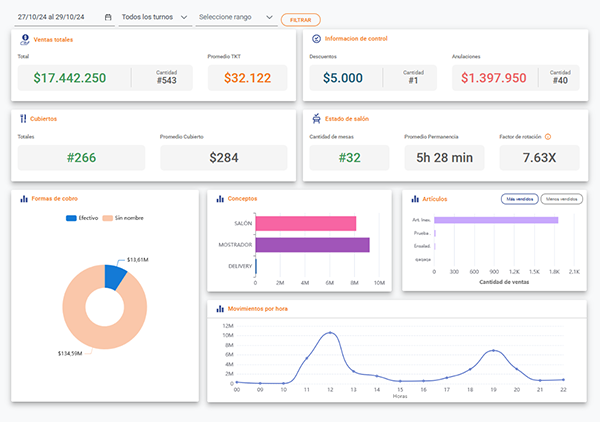Switch to Más vendidos articles view
This screenshot has width=600, height=422.
[520, 199]
